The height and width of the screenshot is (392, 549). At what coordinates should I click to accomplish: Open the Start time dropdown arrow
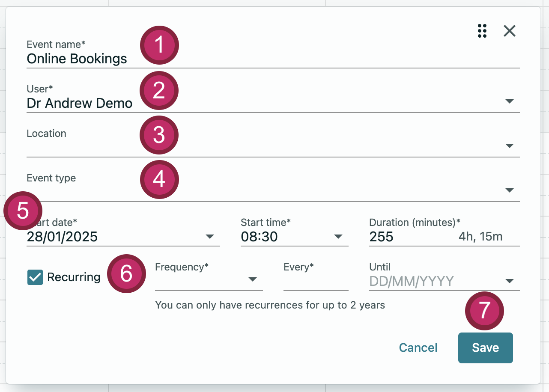point(338,237)
